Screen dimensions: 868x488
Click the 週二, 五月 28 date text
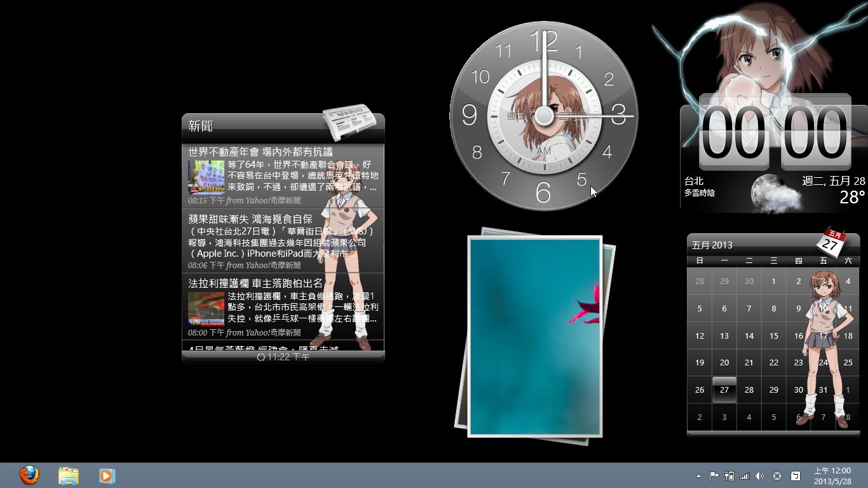click(x=834, y=181)
